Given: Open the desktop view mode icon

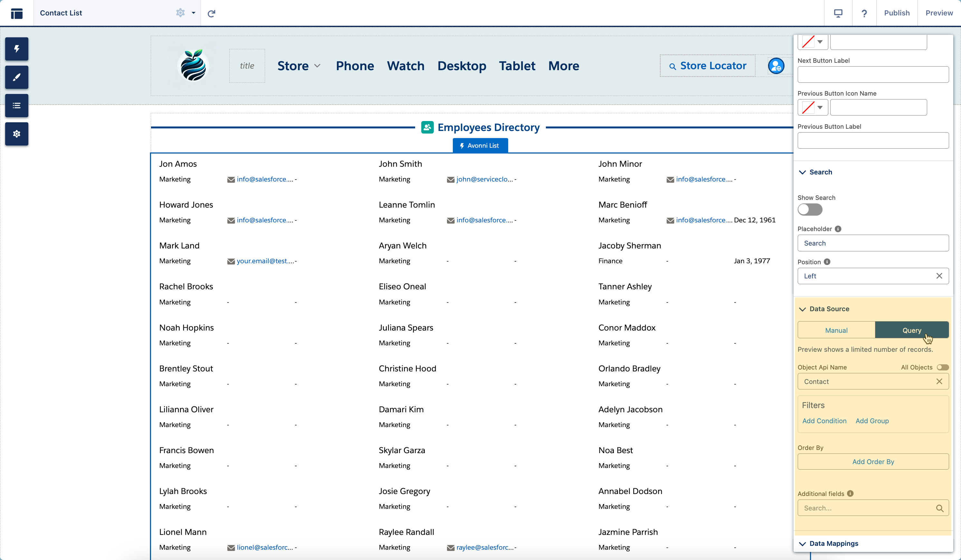Looking at the screenshot, I should point(838,13).
